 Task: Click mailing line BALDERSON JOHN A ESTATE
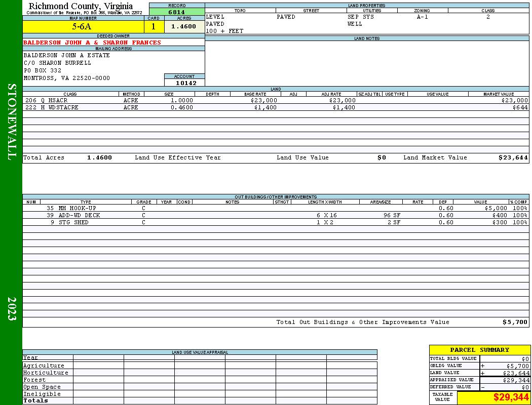(66, 55)
